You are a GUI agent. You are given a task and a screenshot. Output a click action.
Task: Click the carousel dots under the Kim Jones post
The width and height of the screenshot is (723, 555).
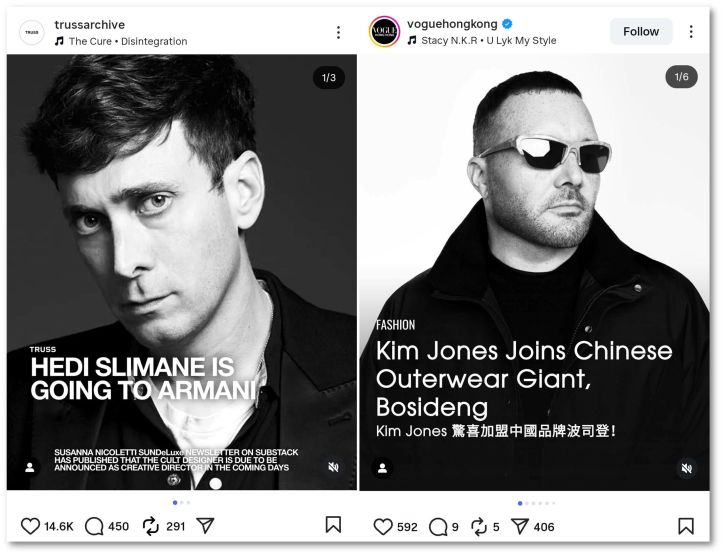point(534,502)
